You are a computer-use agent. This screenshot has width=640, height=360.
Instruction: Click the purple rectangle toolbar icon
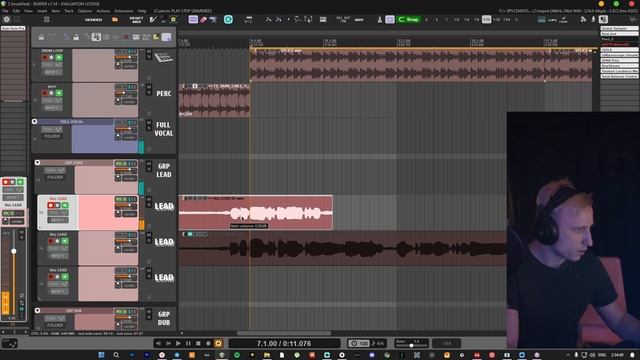[193, 19]
